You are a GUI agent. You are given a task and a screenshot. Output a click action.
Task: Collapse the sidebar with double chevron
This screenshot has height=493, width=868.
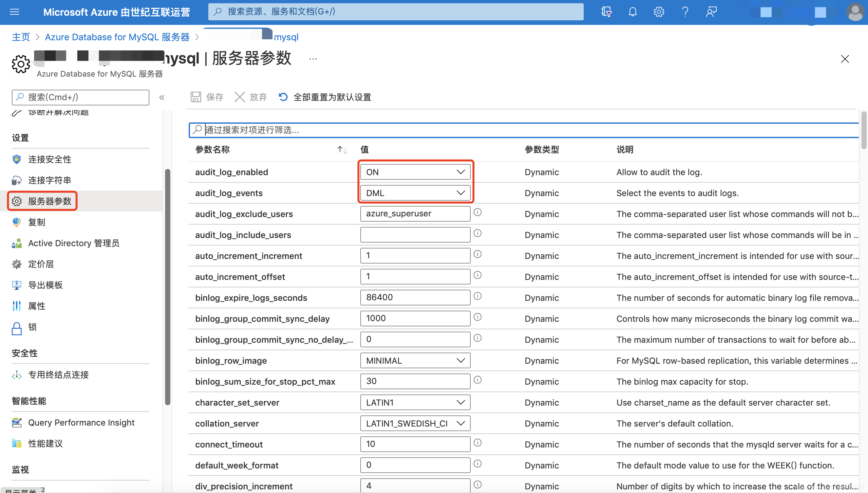[x=162, y=97]
